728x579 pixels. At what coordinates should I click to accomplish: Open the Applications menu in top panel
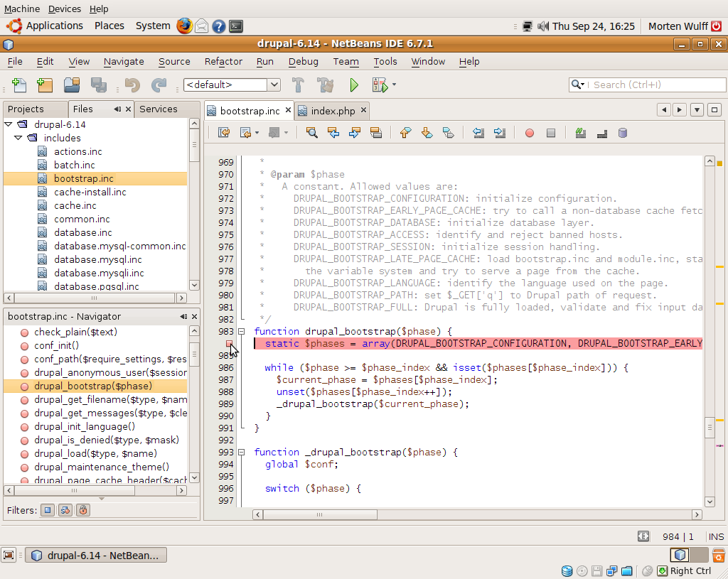click(54, 26)
